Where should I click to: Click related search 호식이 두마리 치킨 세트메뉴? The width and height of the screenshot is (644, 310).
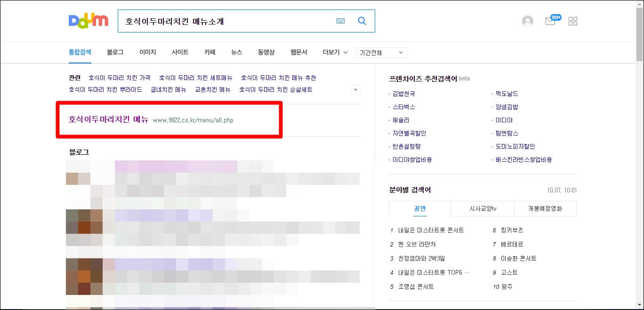click(x=196, y=78)
